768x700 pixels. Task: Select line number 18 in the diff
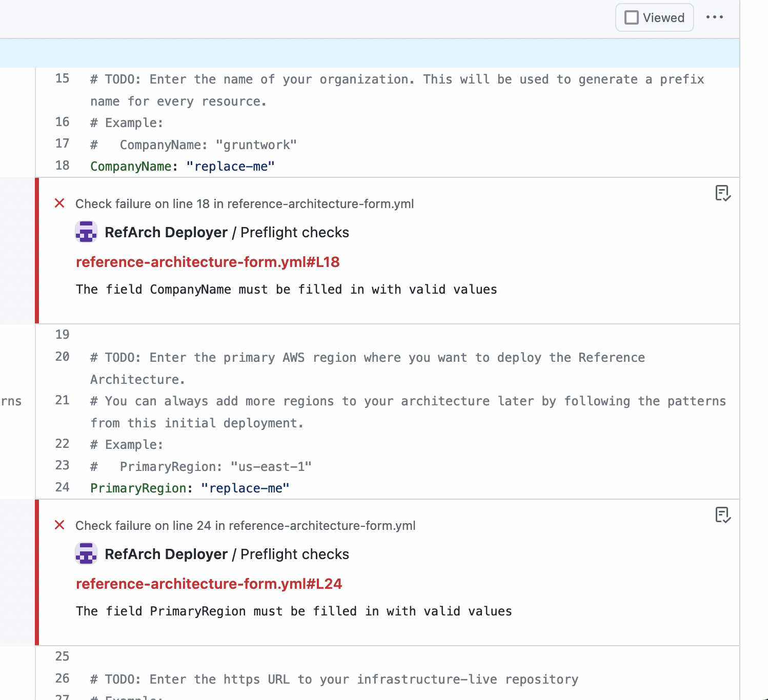(62, 166)
